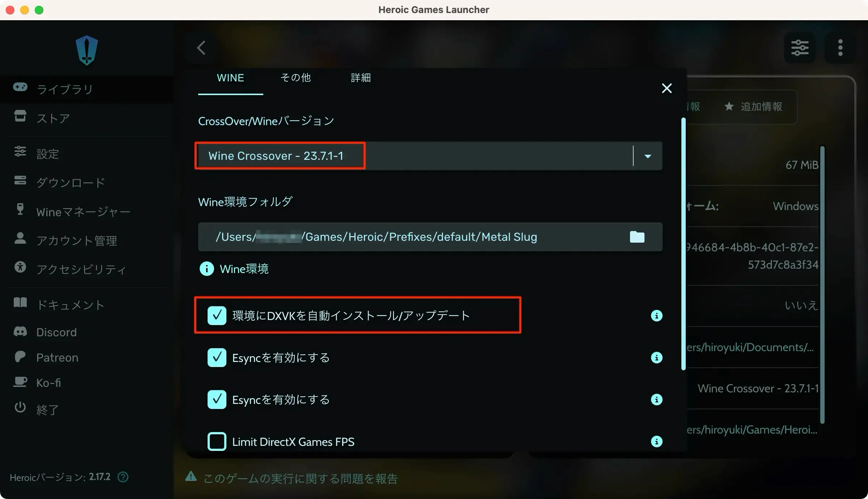Screen dimensions: 868x499
Task: Click the settings dialog vertical scrollbar
Action: click(683, 244)
